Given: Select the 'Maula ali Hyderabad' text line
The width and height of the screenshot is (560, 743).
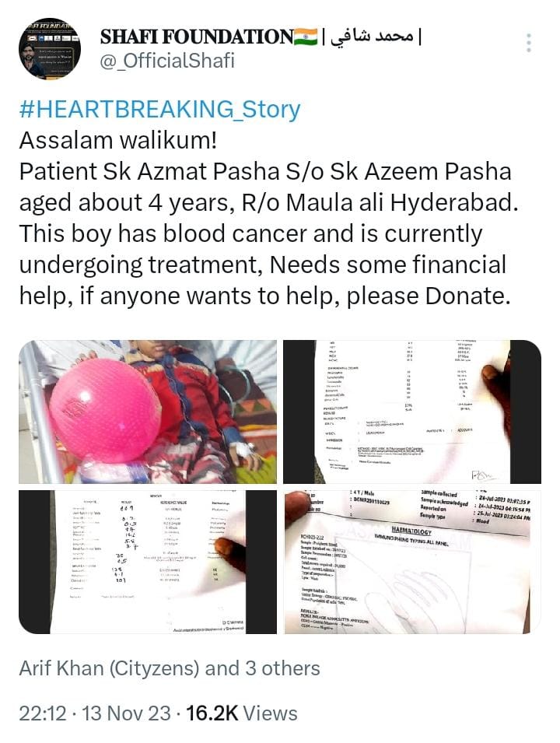Looking at the screenshot, I should point(402,203).
